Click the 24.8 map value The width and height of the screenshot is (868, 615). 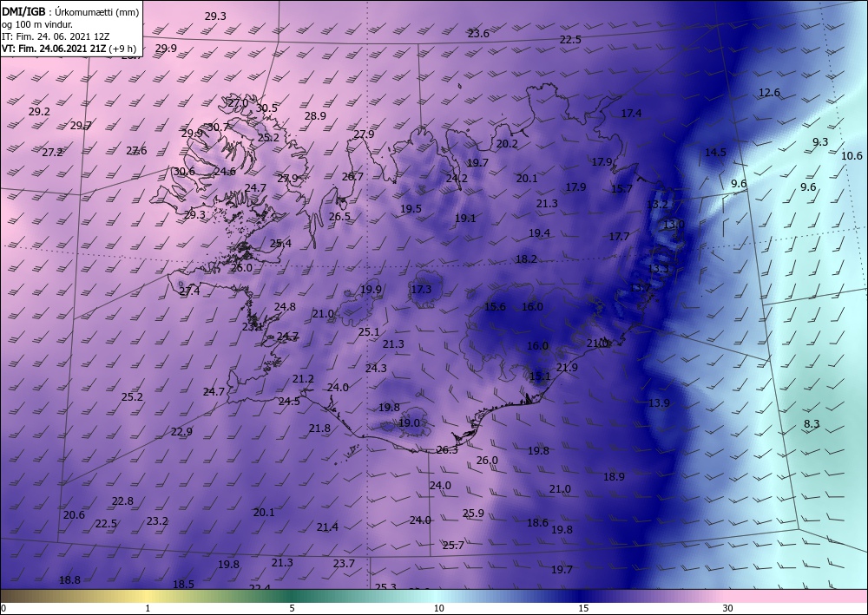(x=285, y=307)
